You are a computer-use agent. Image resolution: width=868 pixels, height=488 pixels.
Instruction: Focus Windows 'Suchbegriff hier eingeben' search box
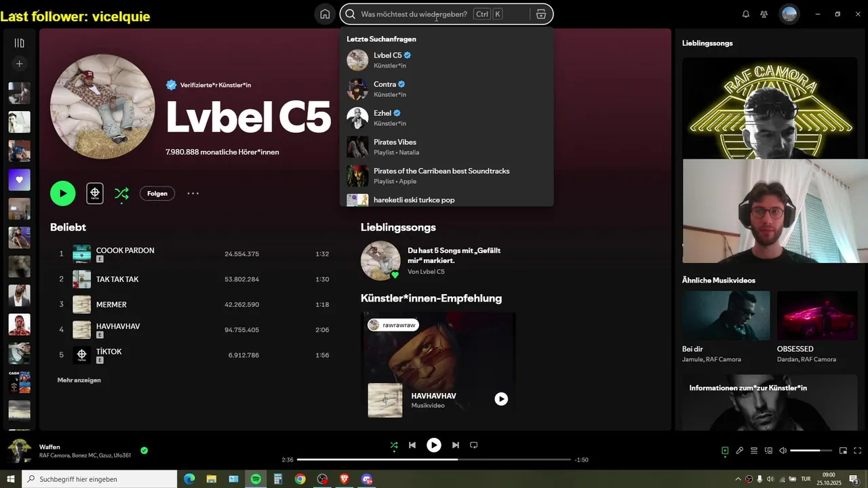click(100, 479)
